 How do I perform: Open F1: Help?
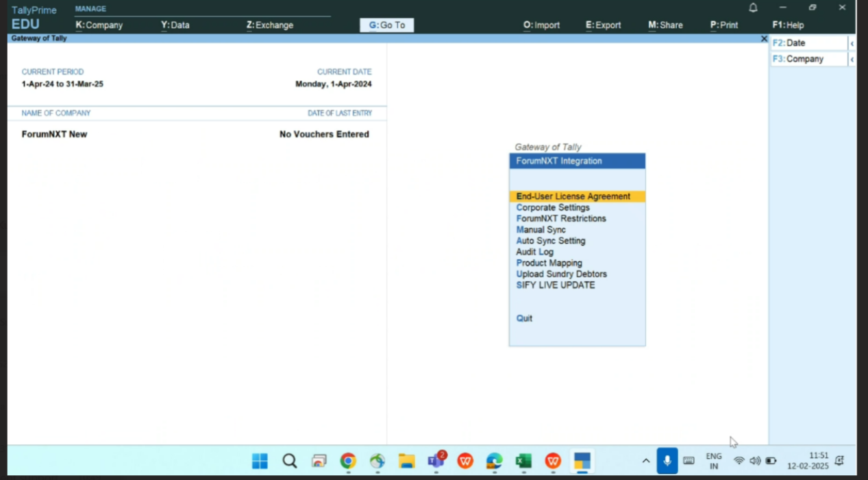[788, 25]
